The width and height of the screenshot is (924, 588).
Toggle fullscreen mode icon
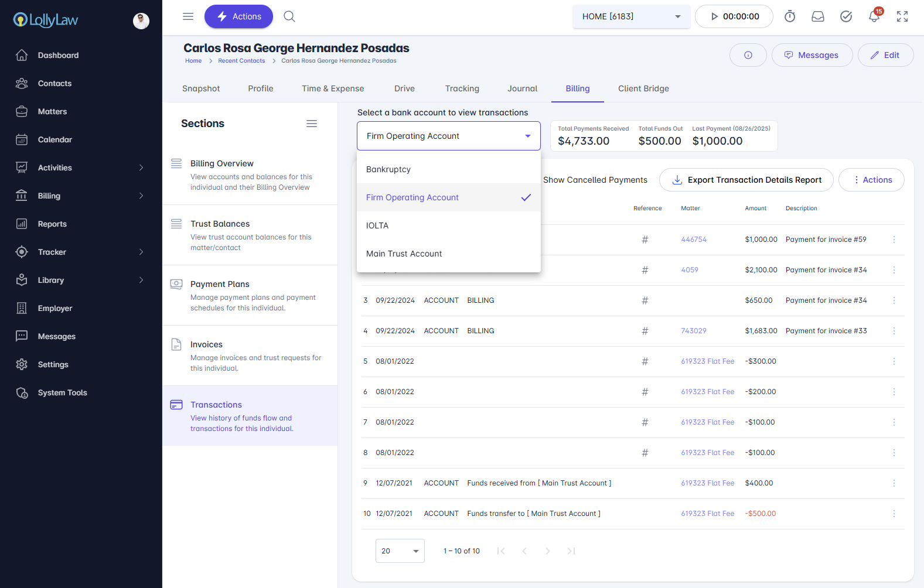902,16
